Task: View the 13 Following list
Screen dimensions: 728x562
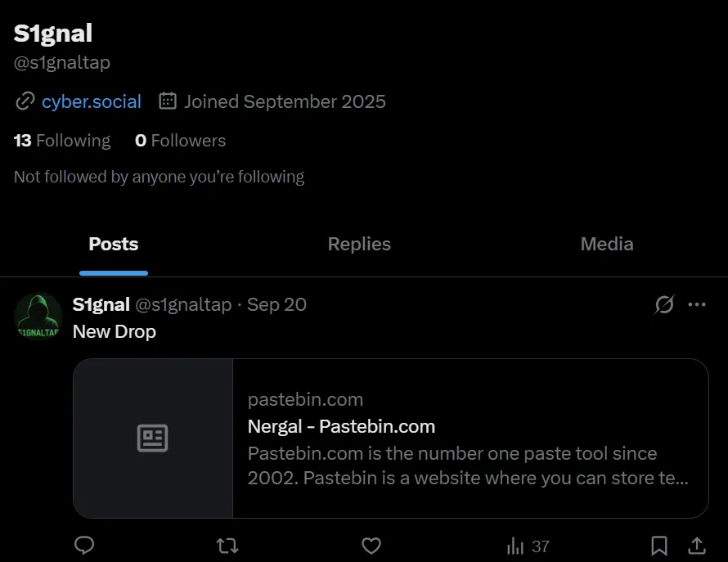Action: [x=62, y=141]
